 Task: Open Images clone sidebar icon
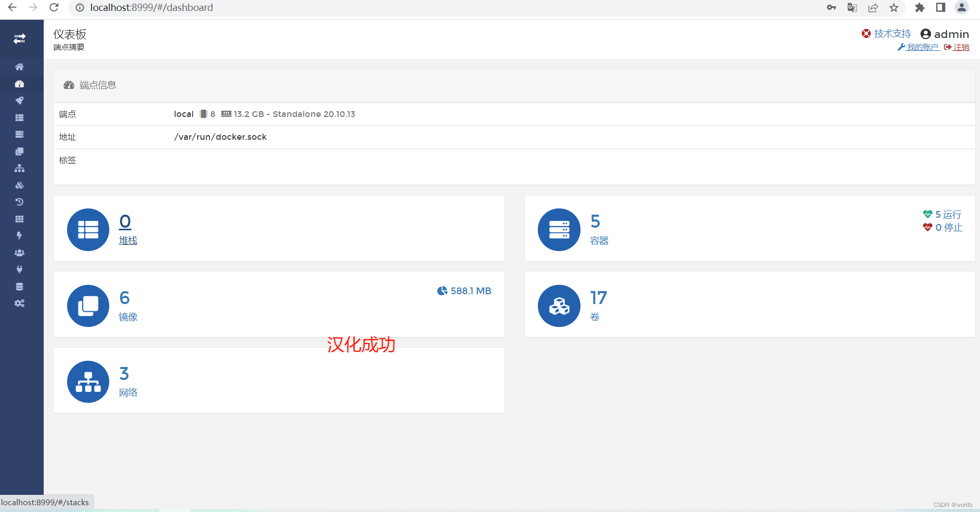point(19,151)
